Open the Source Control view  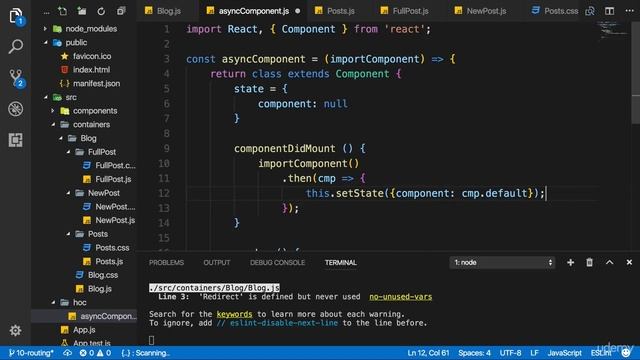point(16,78)
